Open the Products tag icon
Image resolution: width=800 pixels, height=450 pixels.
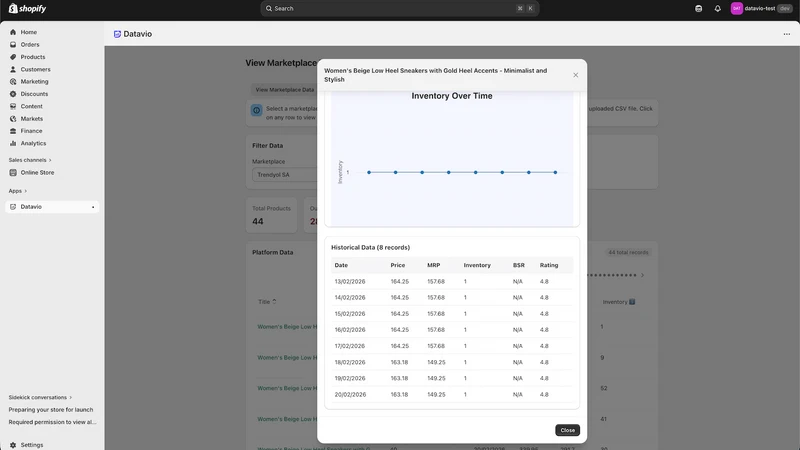click(13, 57)
